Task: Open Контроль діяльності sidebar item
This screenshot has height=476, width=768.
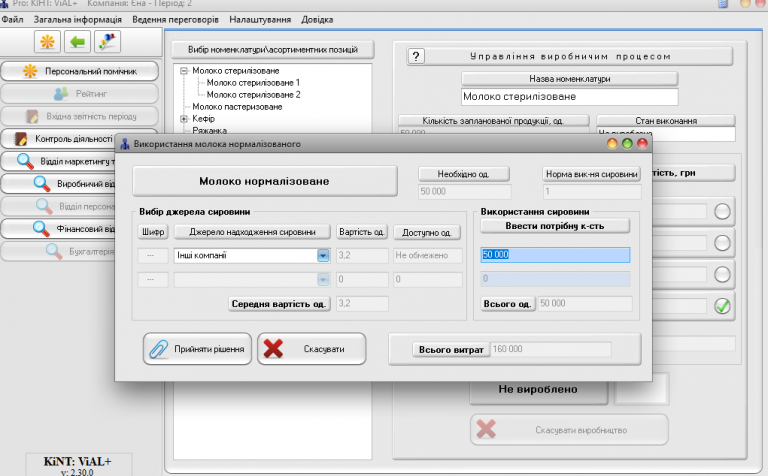Action: coord(59,139)
